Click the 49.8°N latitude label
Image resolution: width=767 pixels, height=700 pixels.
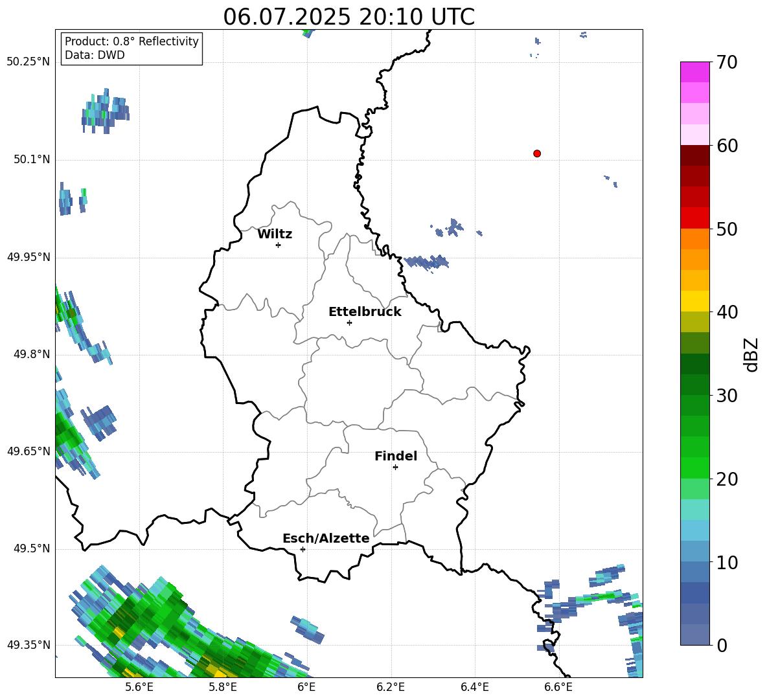click(x=32, y=354)
